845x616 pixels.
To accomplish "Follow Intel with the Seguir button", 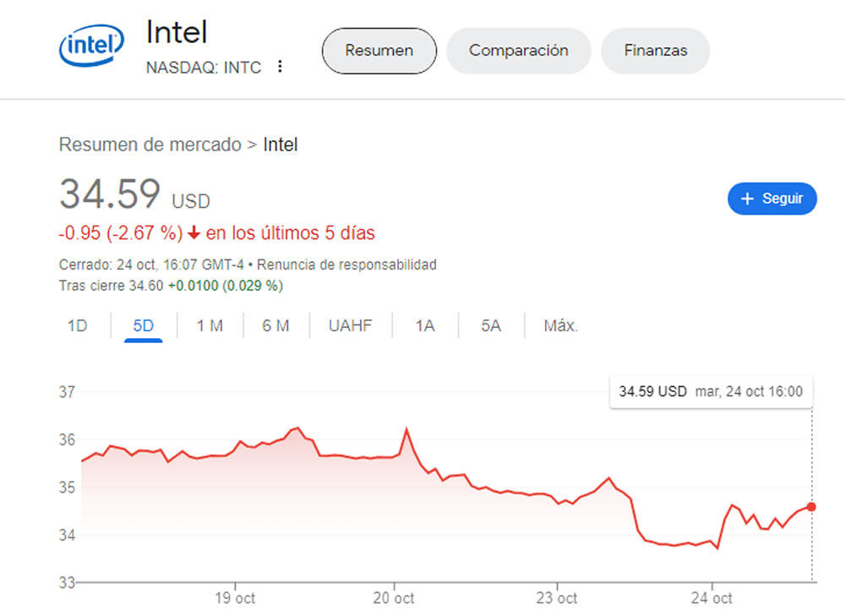I will tap(772, 199).
